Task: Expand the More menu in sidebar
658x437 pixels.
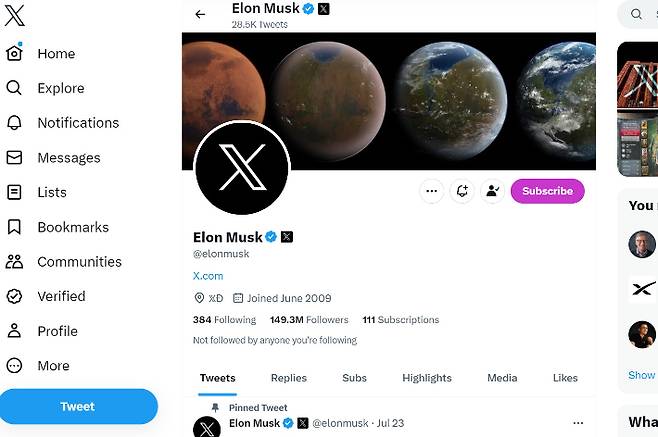Action: click(14, 366)
